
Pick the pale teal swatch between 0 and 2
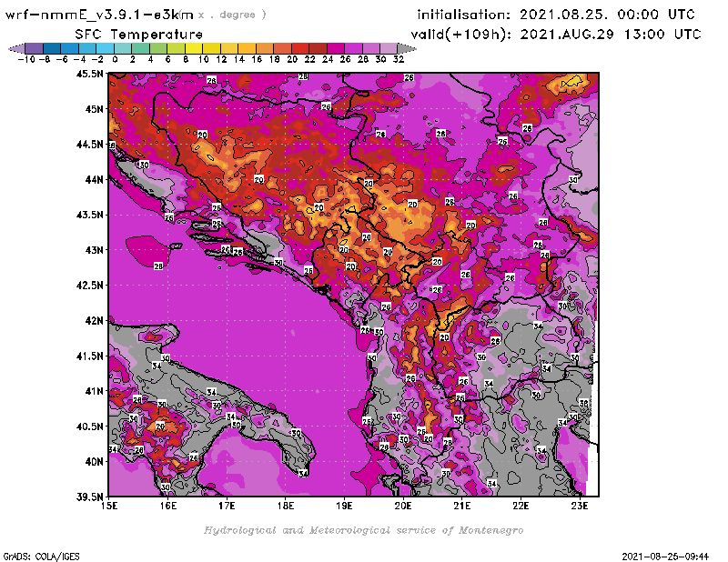(123, 48)
